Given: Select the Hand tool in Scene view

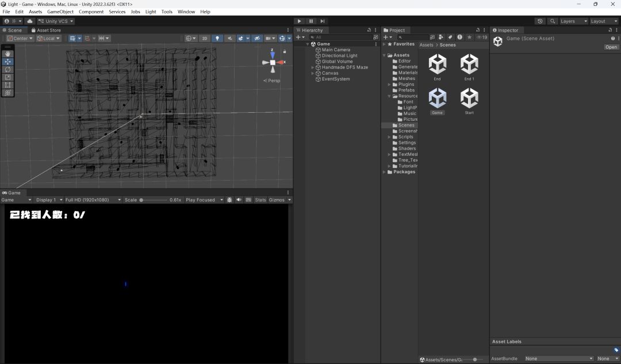Looking at the screenshot, I should (x=7, y=54).
